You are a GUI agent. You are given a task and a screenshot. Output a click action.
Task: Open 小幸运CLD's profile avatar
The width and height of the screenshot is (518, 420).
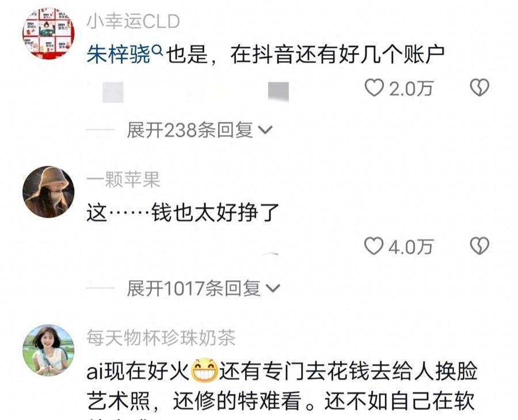click(48, 33)
